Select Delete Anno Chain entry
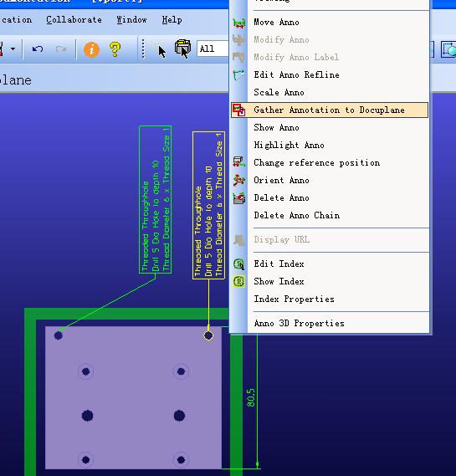Viewport: 456px width, 476px height. click(330, 216)
